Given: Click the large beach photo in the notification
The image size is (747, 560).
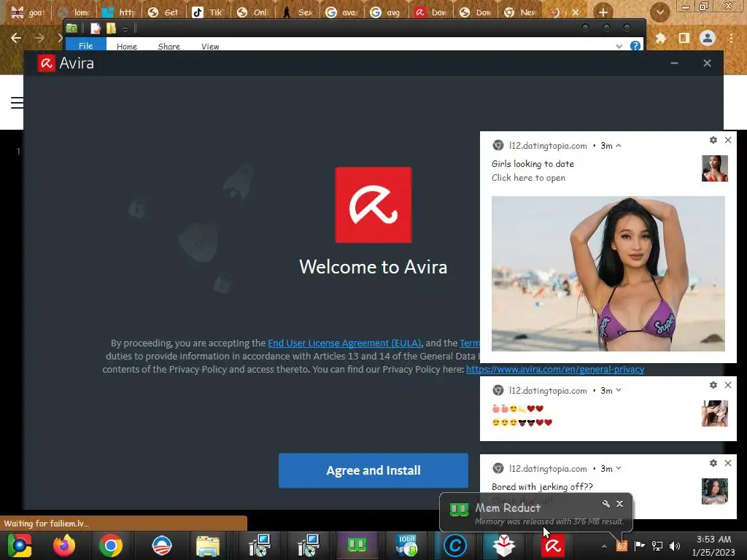Looking at the screenshot, I should click(608, 274).
